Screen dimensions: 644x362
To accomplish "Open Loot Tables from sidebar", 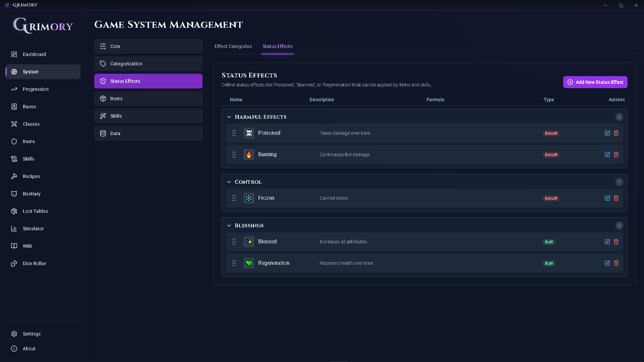I will (x=35, y=211).
